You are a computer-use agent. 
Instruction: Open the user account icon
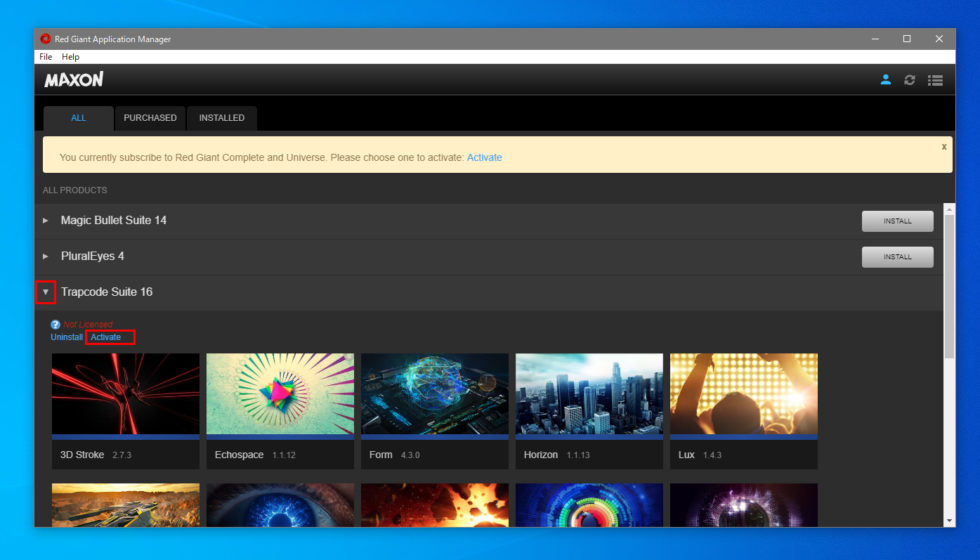(x=885, y=80)
